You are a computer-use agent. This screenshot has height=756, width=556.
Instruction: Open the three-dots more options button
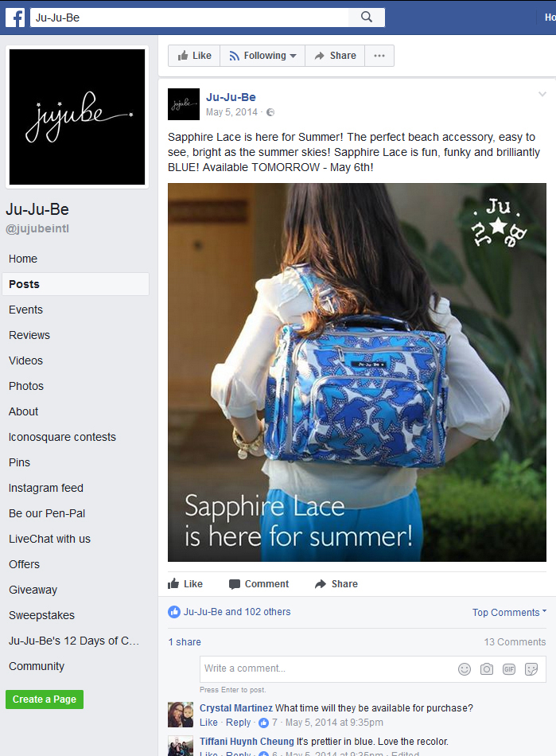tap(379, 56)
